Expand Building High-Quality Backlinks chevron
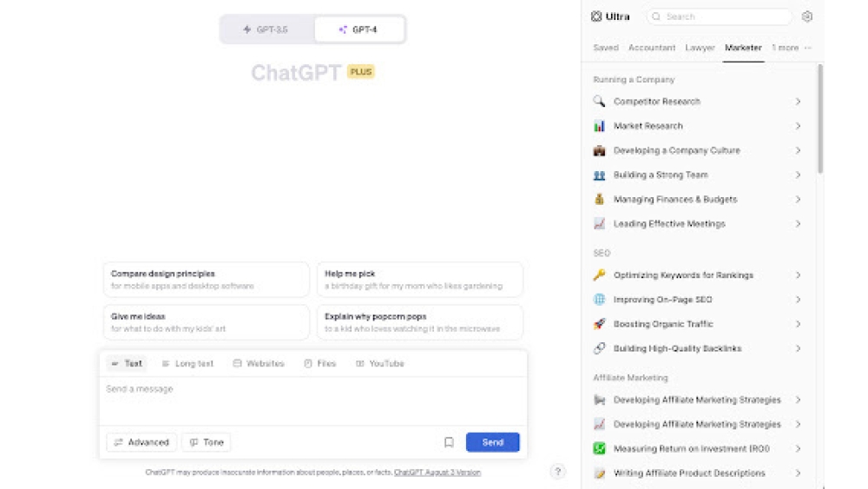Viewport: 868px width, 489px height. pos(798,348)
